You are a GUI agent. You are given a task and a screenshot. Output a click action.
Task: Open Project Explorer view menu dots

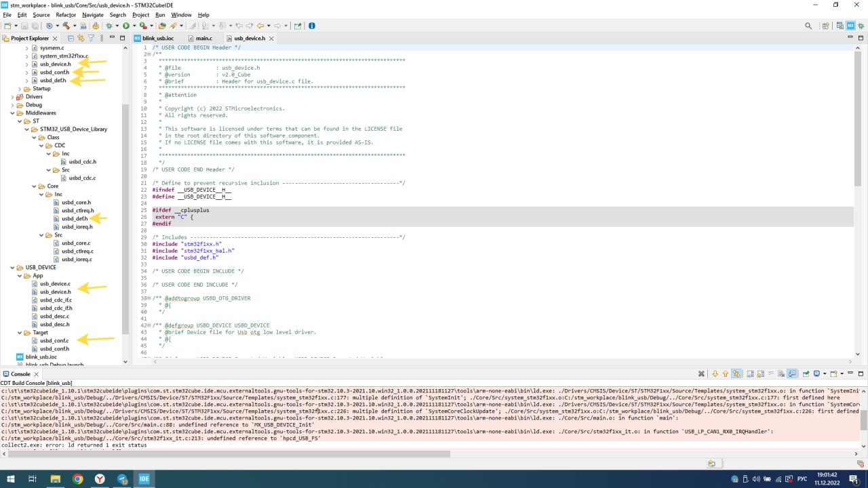[x=102, y=38]
